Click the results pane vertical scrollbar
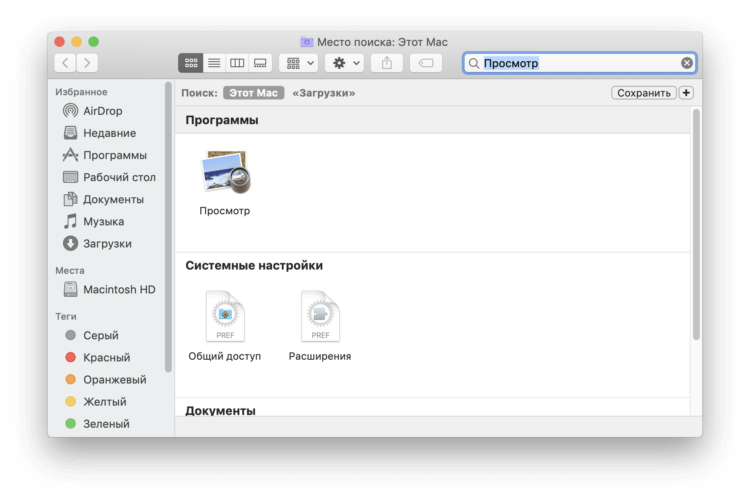 (x=696, y=225)
